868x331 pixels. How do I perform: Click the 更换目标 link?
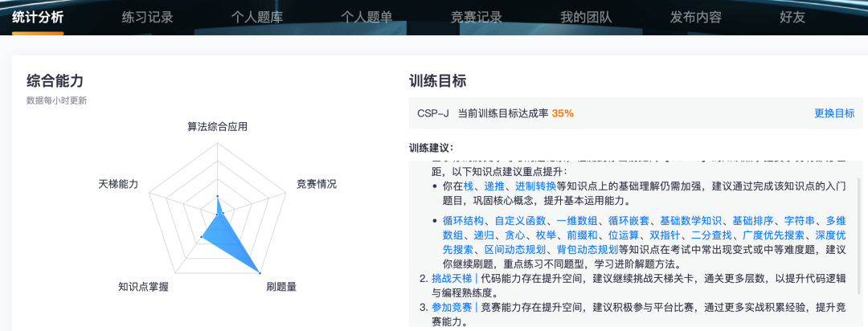tap(834, 113)
